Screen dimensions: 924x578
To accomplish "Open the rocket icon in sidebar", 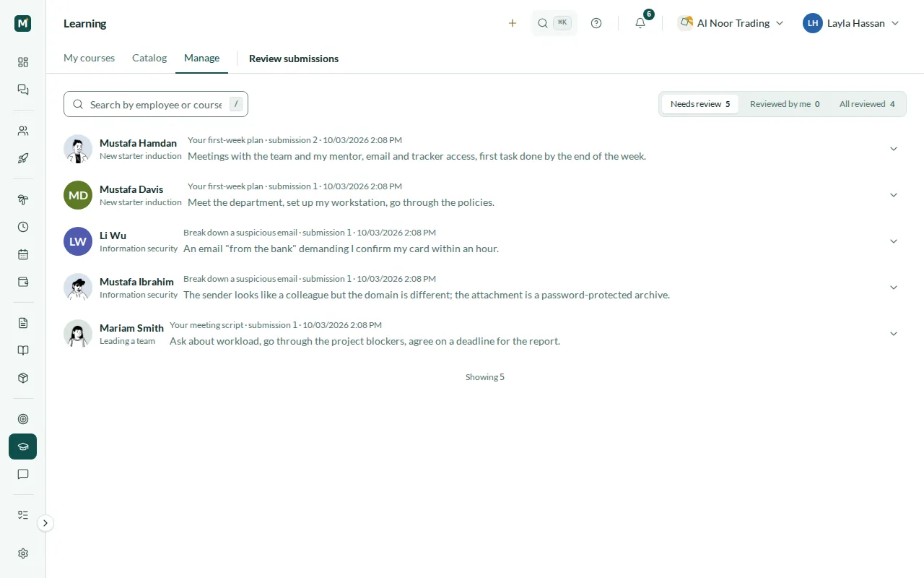I will (x=23, y=158).
